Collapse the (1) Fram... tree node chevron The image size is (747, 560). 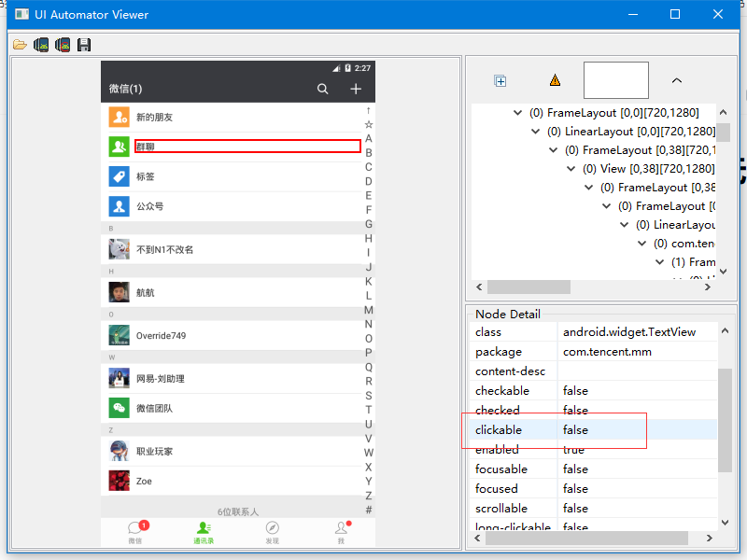click(659, 262)
